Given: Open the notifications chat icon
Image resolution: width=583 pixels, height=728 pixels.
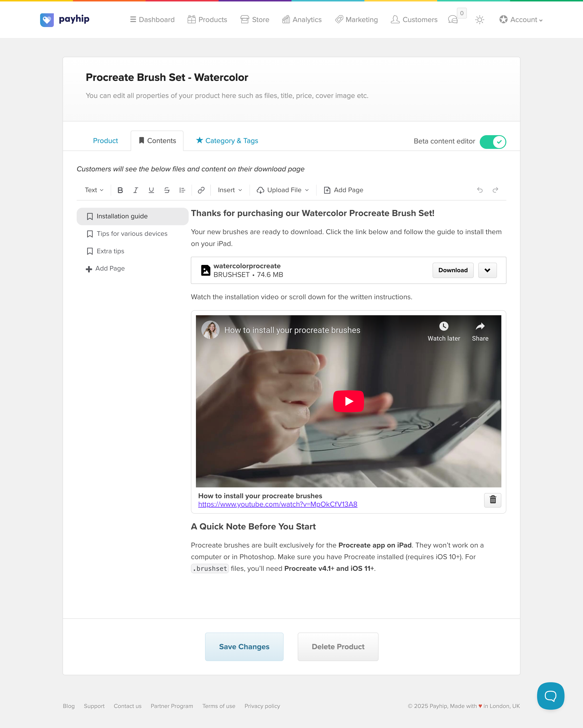Looking at the screenshot, I should 453,20.
